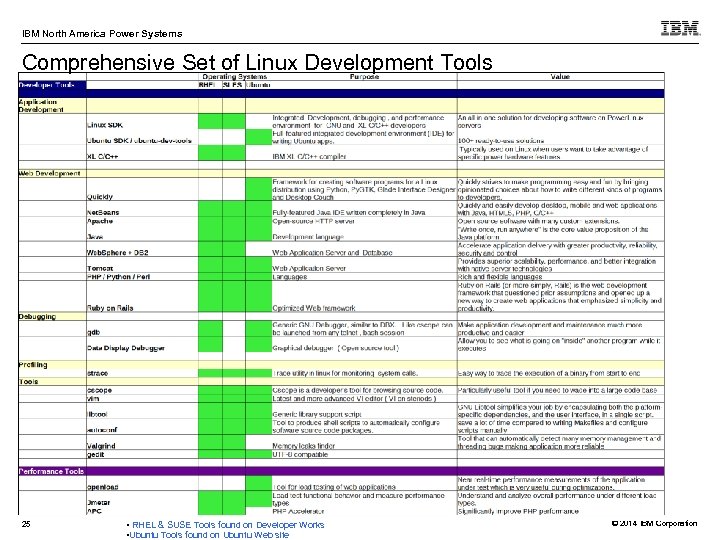This screenshot has height=540, width=720.
Task: Click the 'gedit' tool name
Action: point(96,455)
